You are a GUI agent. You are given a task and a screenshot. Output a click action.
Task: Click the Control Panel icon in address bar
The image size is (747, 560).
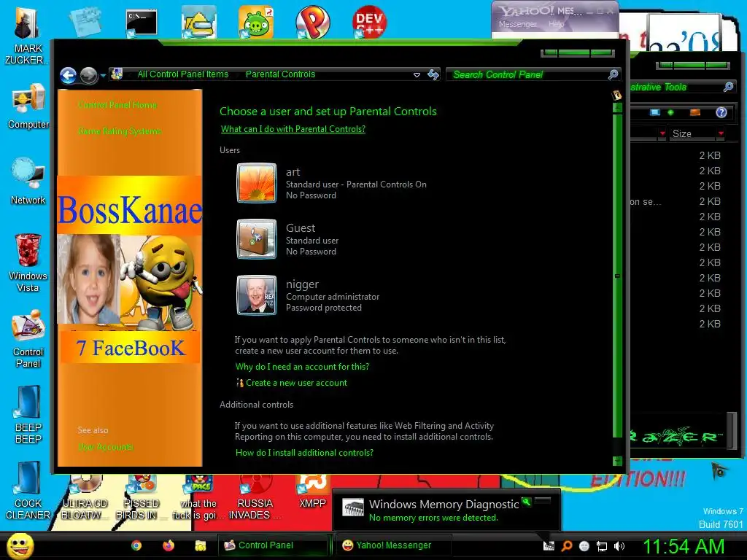point(117,74)
